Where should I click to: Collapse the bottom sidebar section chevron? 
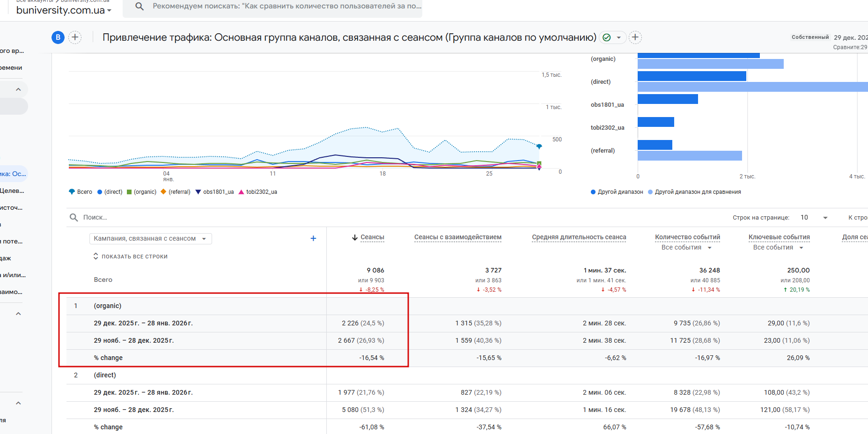(18, 403)
